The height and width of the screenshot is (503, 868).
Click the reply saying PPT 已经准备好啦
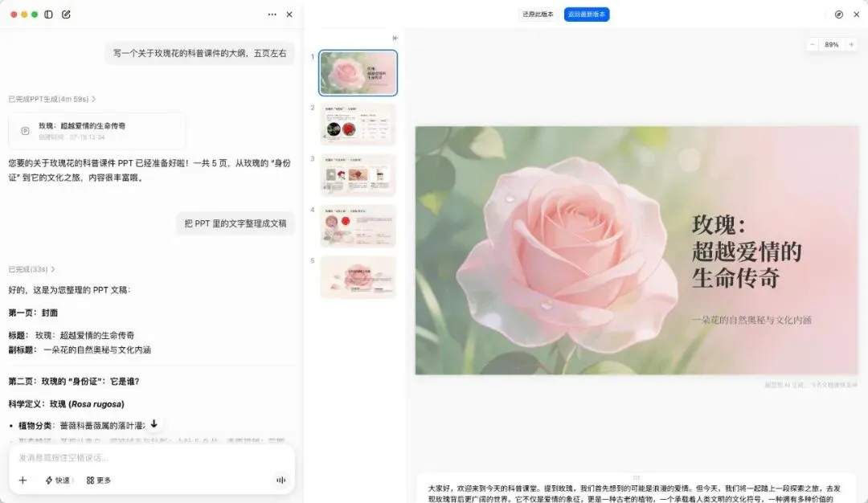[x=149, y=170]
